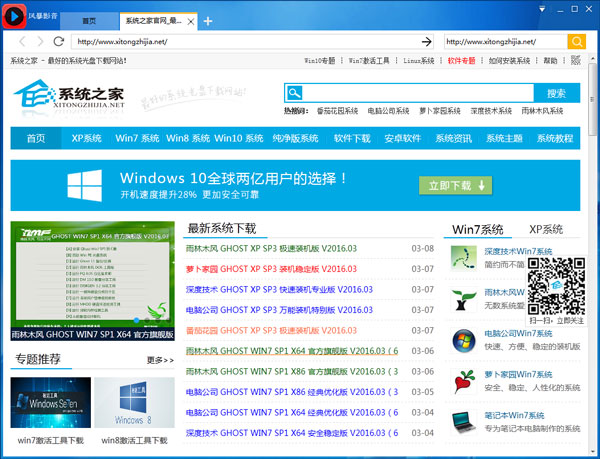Image resolution: width=600 pixels, height=459 pixels.
Task: Switch to the XP系统 side tab
Action: (546, 229)
